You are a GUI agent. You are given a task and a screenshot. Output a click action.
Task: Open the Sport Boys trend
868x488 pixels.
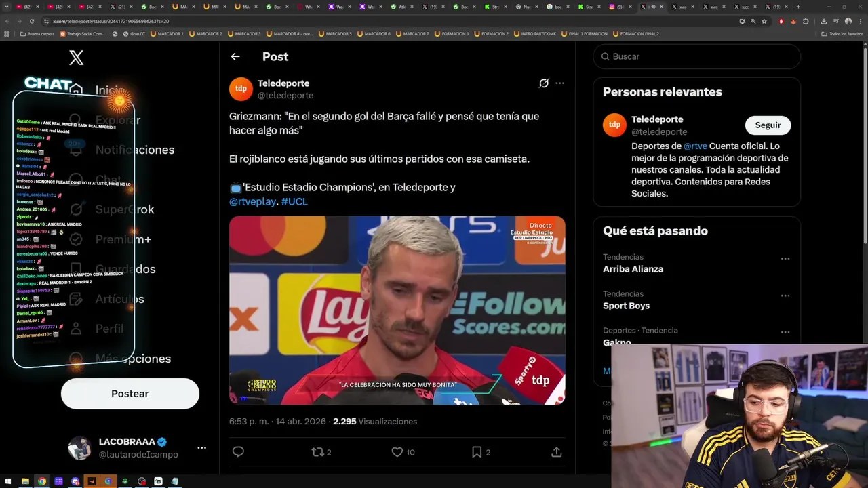click(x=626, y=306)
